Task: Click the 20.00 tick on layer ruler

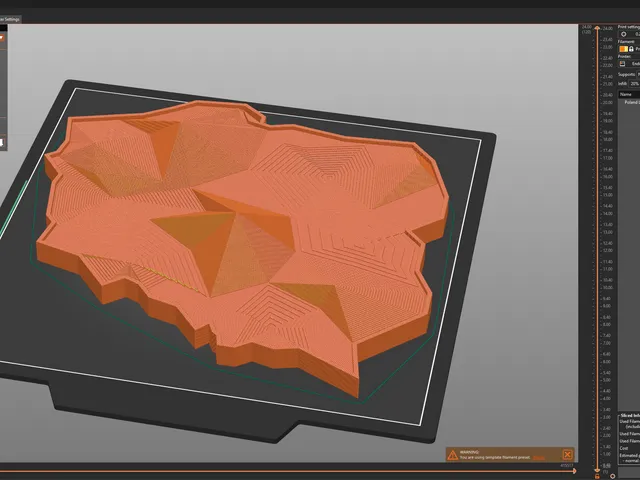Action: coord(607,102)
